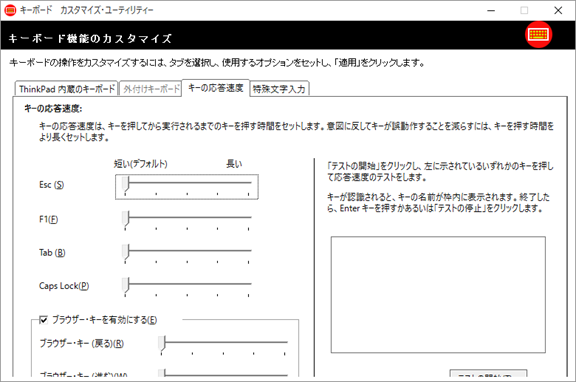Click the ブラウザー・キー (戻る)(R) slider
Viewport: 576px width, 382px height.
[223, 345]
